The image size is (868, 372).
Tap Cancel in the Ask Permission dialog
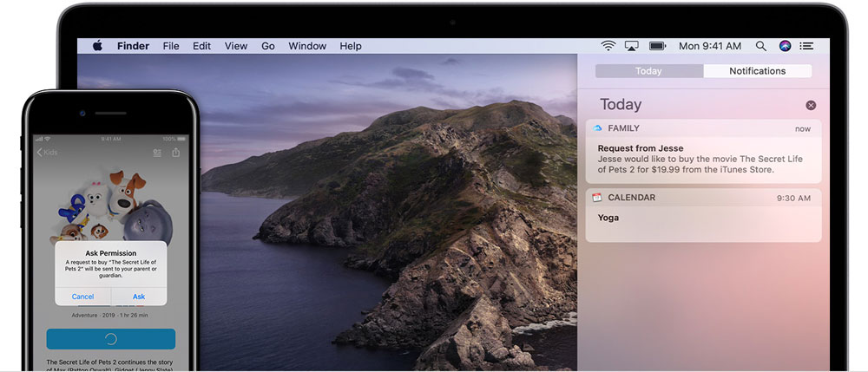(x=83, y=297)
